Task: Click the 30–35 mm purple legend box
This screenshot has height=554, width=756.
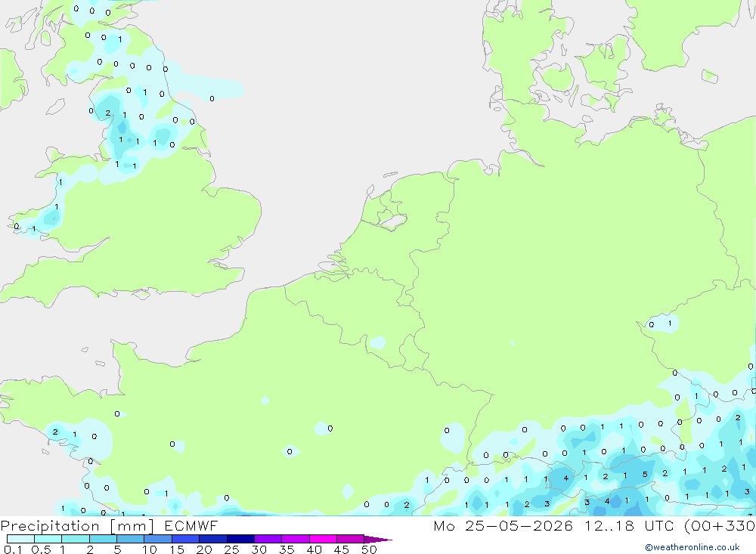Action: (x=268, y=539)
